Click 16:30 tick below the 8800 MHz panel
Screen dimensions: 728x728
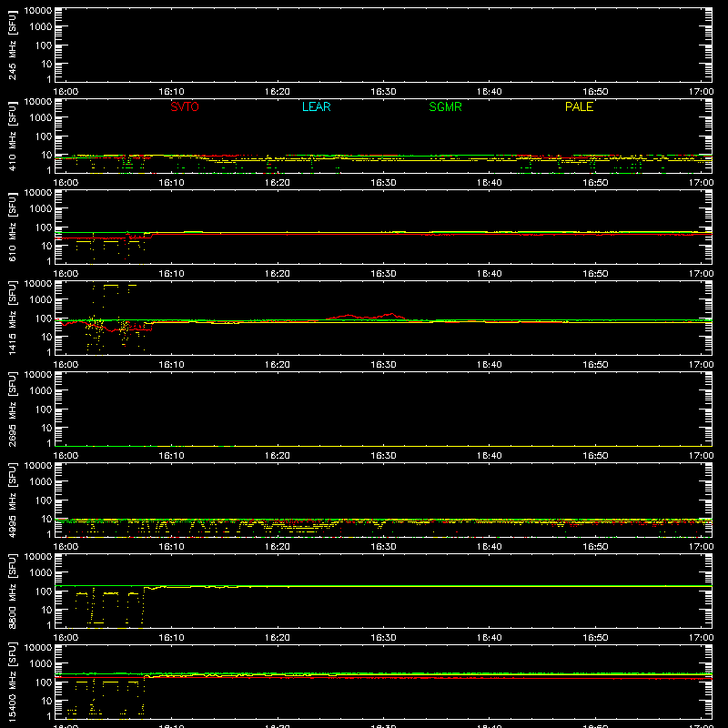click(x=383, y=638)
